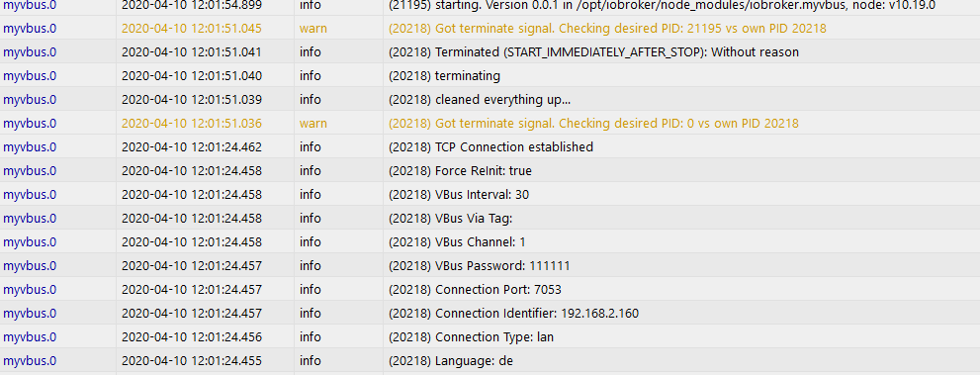Select the 'VBus Channel: 1' log line
This screenshot has width=980, height=375.
pyautogui.click(x=457, y=241)
